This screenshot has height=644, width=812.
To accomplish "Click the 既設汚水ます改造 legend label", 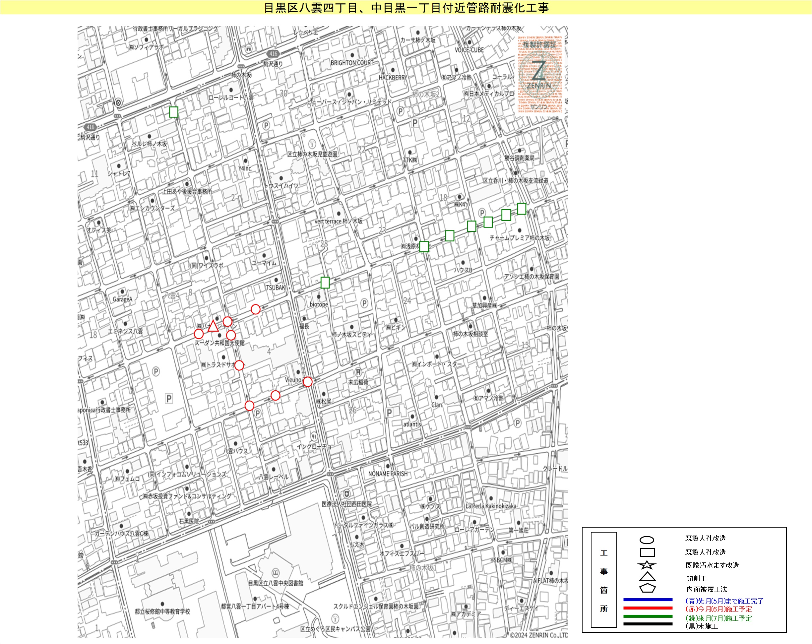I will tap(712, 565).
